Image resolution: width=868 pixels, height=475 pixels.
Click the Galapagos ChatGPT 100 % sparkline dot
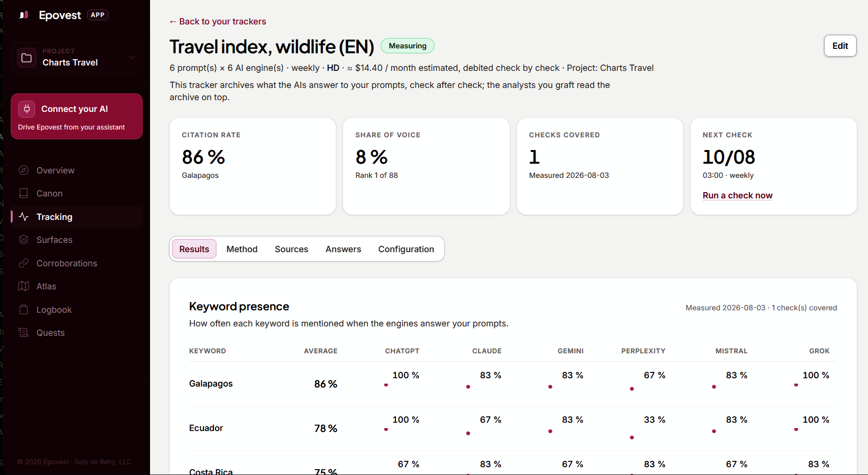386,385
